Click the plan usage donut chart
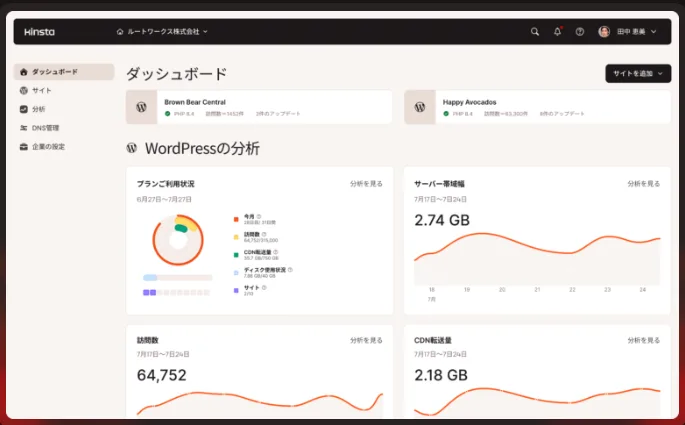The width and height of the screenshot is (685, 425). 178,239
